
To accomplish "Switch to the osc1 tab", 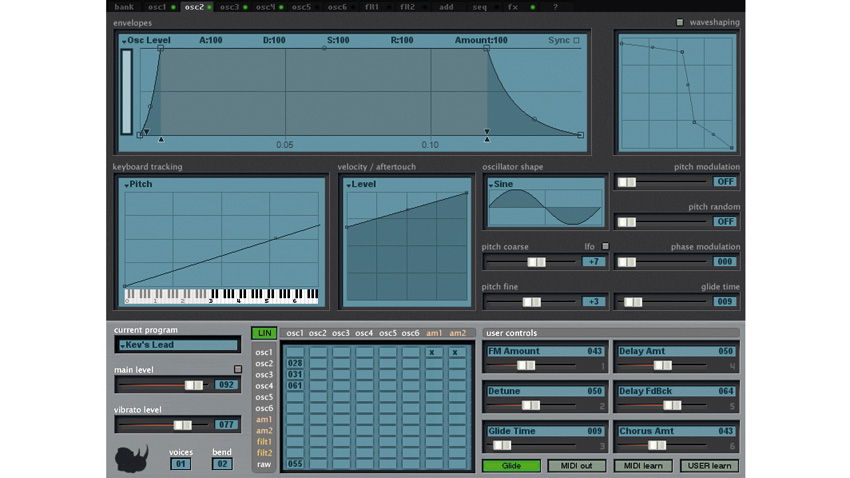I will [157, 7].
